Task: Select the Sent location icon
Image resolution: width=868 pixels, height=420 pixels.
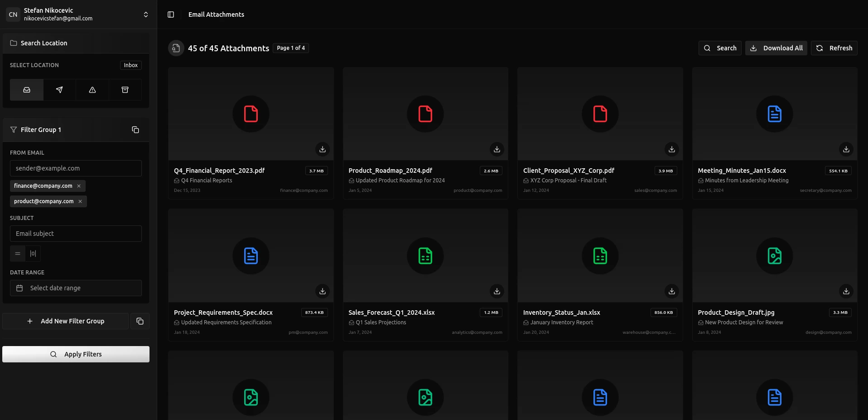Action: (x=59, y=90)
